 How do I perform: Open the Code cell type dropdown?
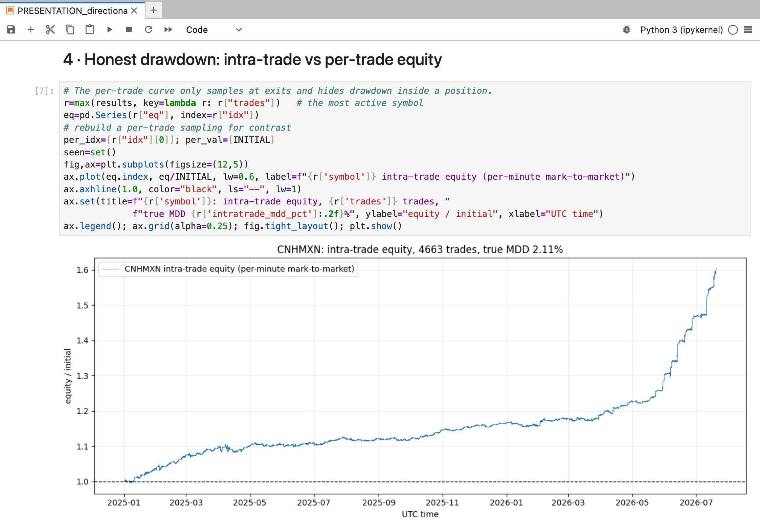click(x=214, y=30)
